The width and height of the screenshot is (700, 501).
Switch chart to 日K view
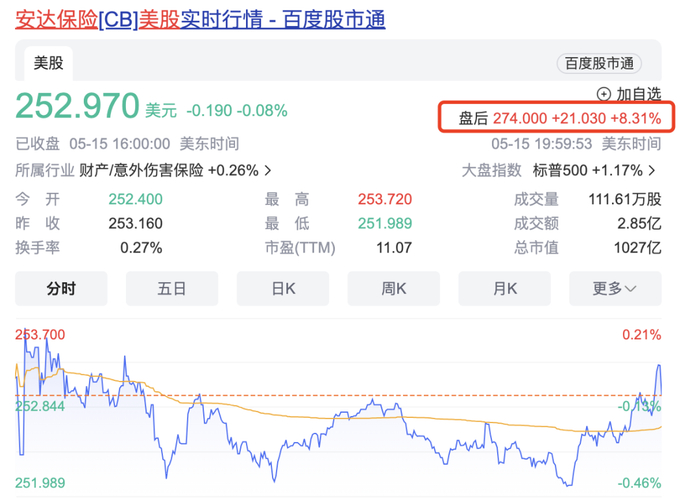[283, 288]
